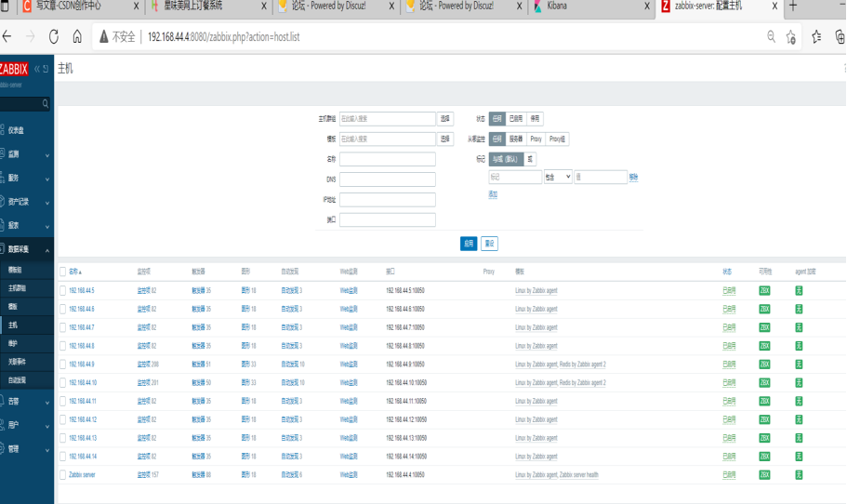
Task: Click the 无 encryption badge for 192.168.44.6
Action: point(799,309)
